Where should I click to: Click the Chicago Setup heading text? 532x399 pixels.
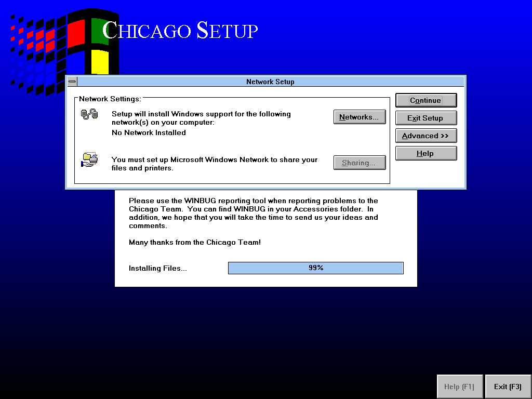coord(180,30)
